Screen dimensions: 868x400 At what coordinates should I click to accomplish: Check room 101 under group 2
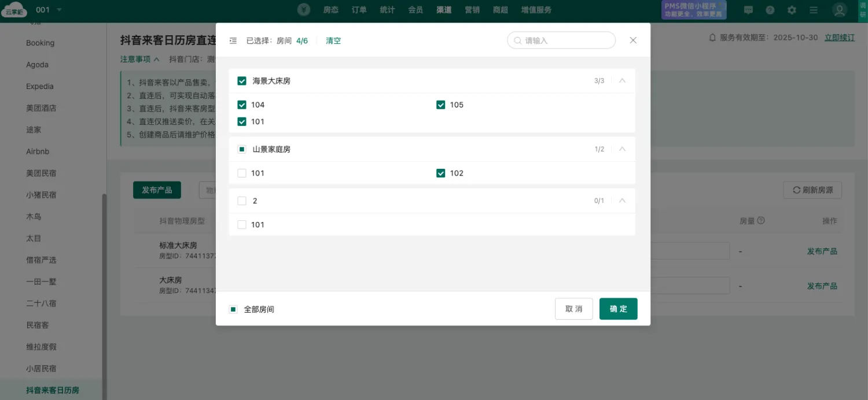coord(242,224)
